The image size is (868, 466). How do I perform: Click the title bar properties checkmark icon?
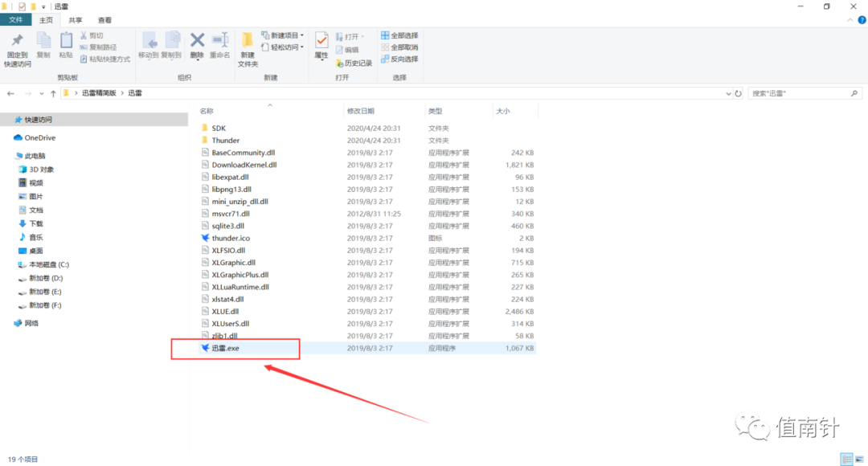22,6
